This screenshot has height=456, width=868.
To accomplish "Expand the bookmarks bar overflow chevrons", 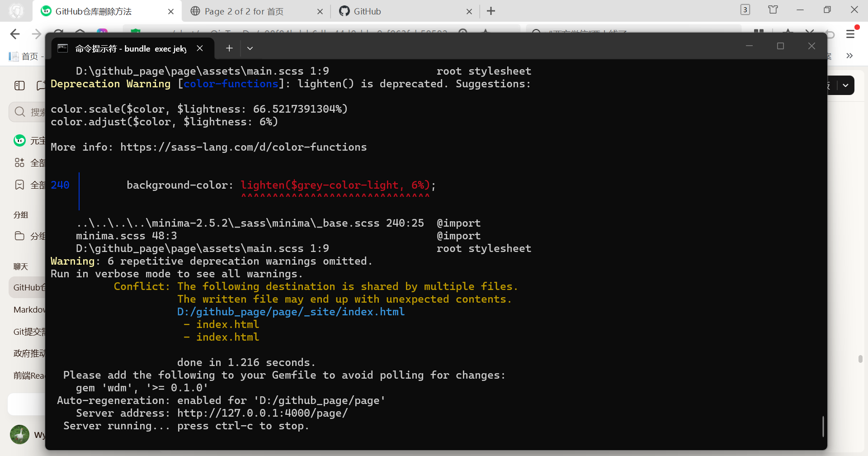I will pyautogui.click(x=849, y=56).
